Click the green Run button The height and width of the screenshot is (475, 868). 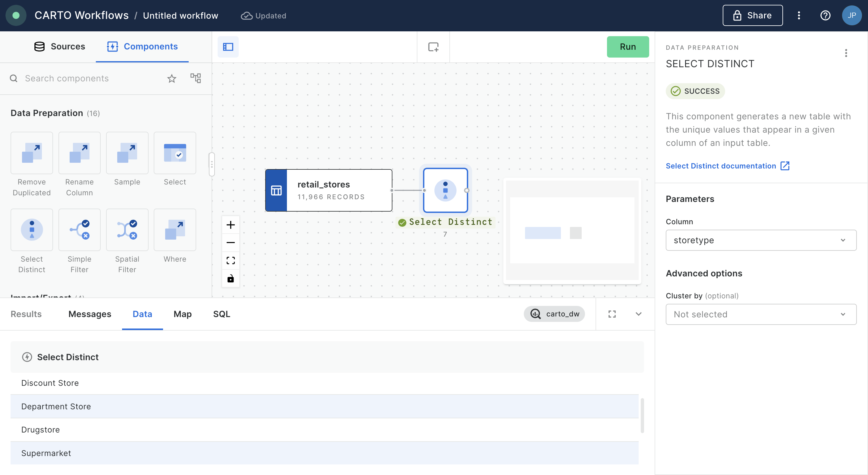click(627, 47)
